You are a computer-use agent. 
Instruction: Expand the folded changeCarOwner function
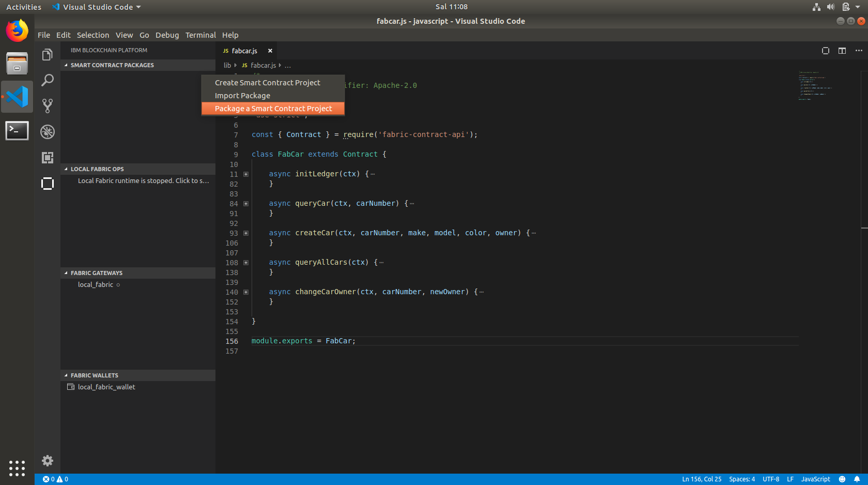pos(246,292)
